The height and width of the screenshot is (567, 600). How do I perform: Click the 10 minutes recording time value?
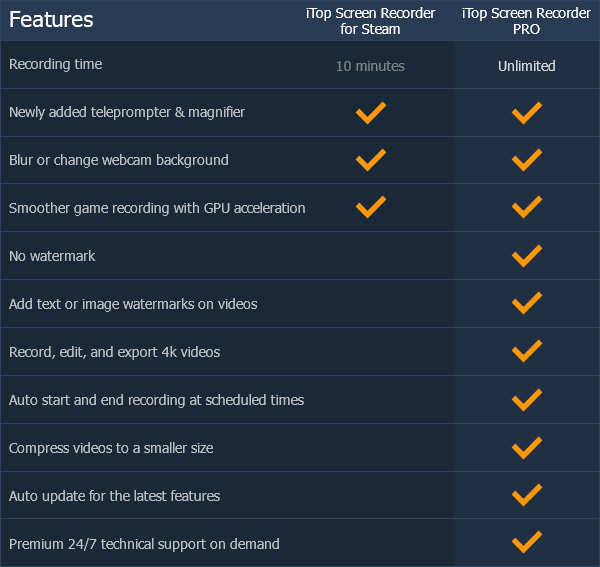pos(370,66)
